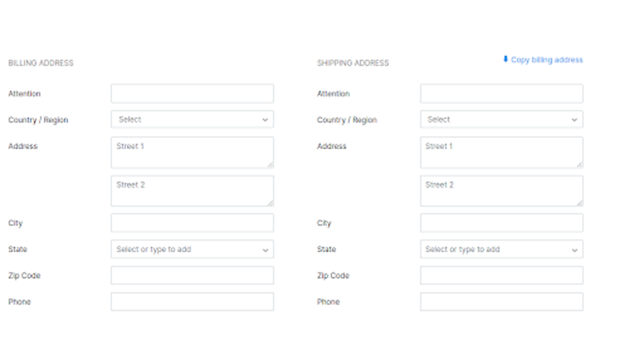The width and height of the screenshot is (644, 362).
Task: Click the billing City input field
Action: click(192, 223)
